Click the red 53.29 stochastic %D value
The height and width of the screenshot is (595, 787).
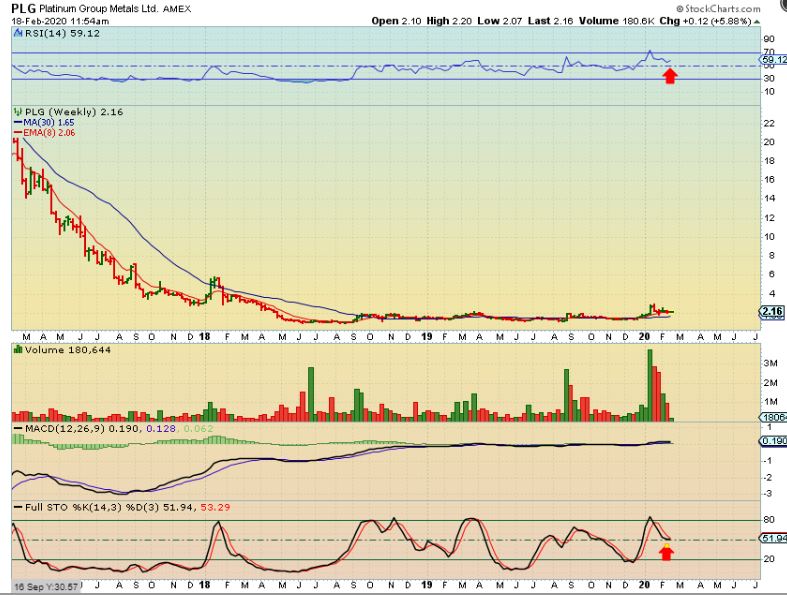pos(215,508)
